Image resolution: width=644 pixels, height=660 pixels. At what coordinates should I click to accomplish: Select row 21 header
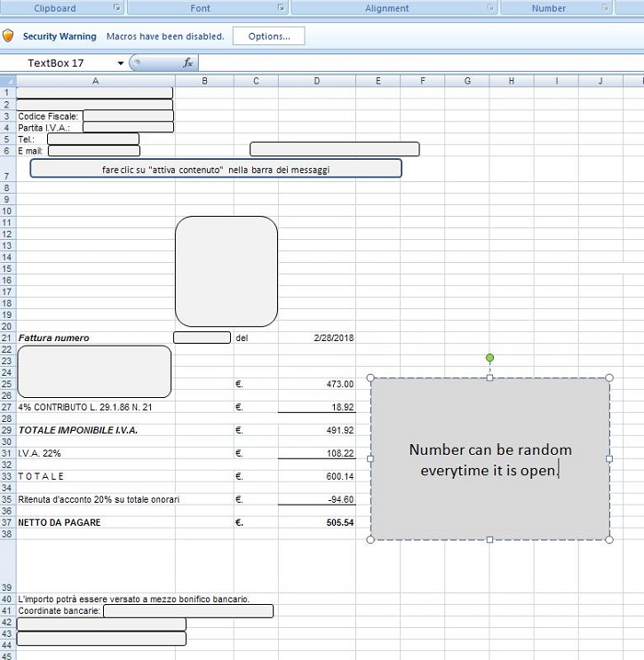8,338
